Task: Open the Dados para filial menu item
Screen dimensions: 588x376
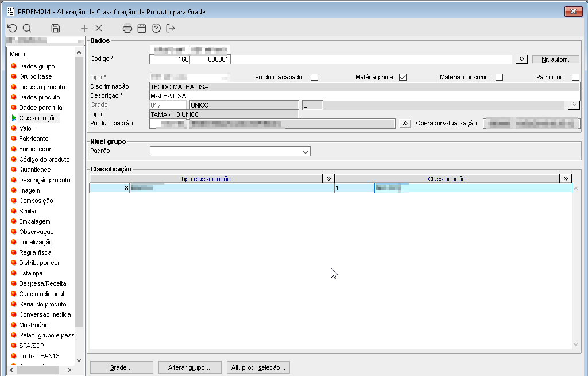Action: pyautogui.click(x=41, y=108)
